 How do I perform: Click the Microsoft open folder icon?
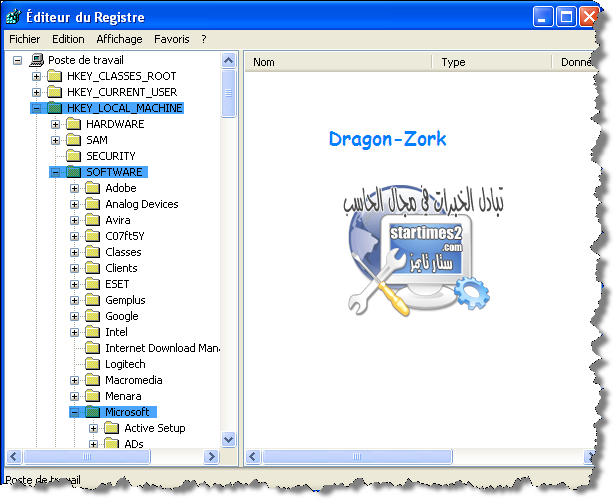coord(93,412)
